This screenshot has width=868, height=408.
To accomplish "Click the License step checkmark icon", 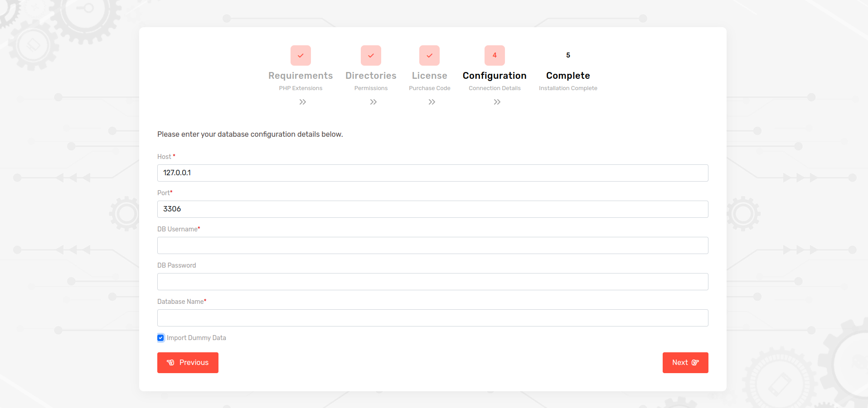I will [x=429, y=55].
